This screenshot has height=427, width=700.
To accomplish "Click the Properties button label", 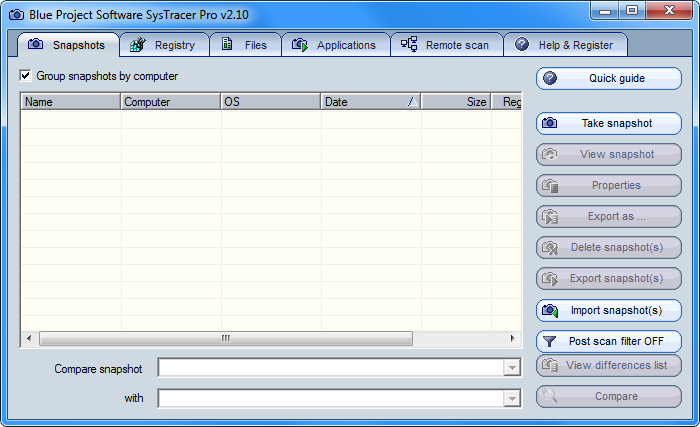I will [x=616, y=185].
